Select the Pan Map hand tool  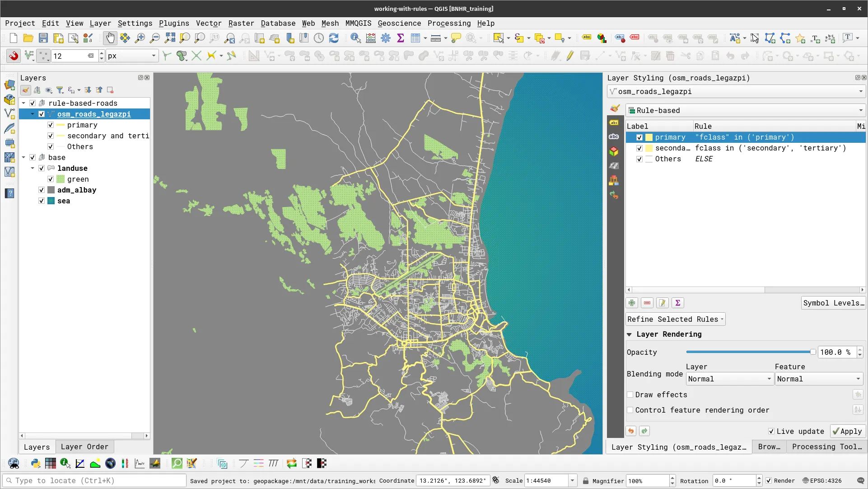coord(110,38)
